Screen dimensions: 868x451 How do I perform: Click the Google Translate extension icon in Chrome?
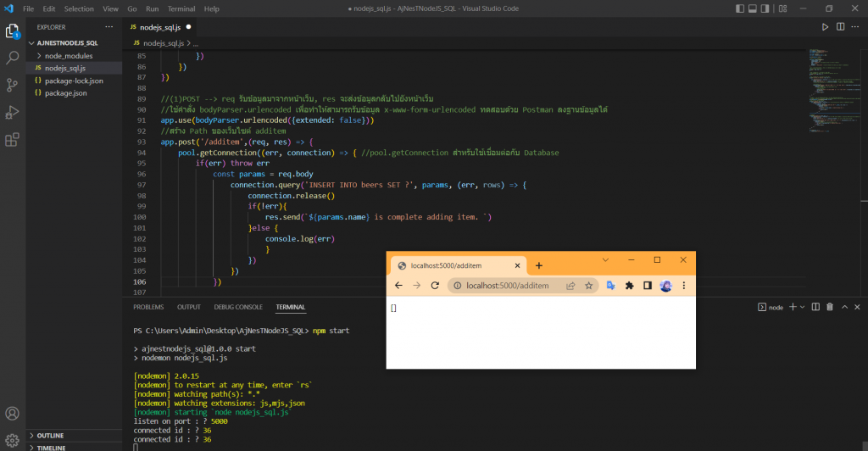[x=610, y=286]
